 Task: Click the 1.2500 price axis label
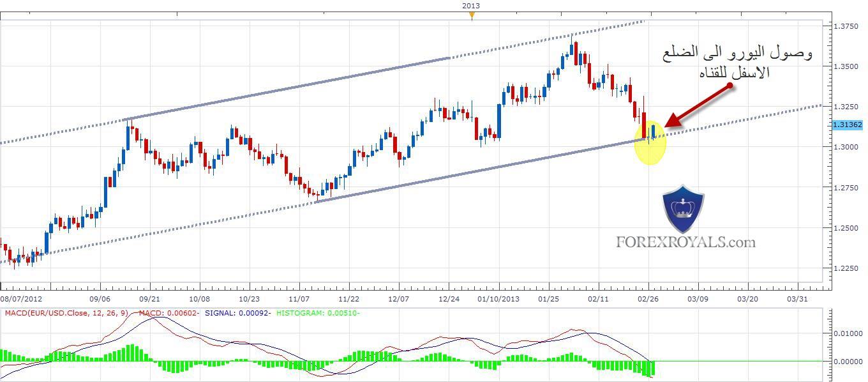click(x=845, y=228)
